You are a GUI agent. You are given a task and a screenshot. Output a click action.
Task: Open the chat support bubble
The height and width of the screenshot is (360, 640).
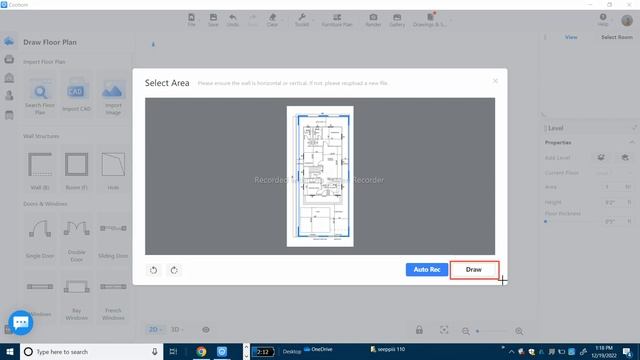coord(21,322)
